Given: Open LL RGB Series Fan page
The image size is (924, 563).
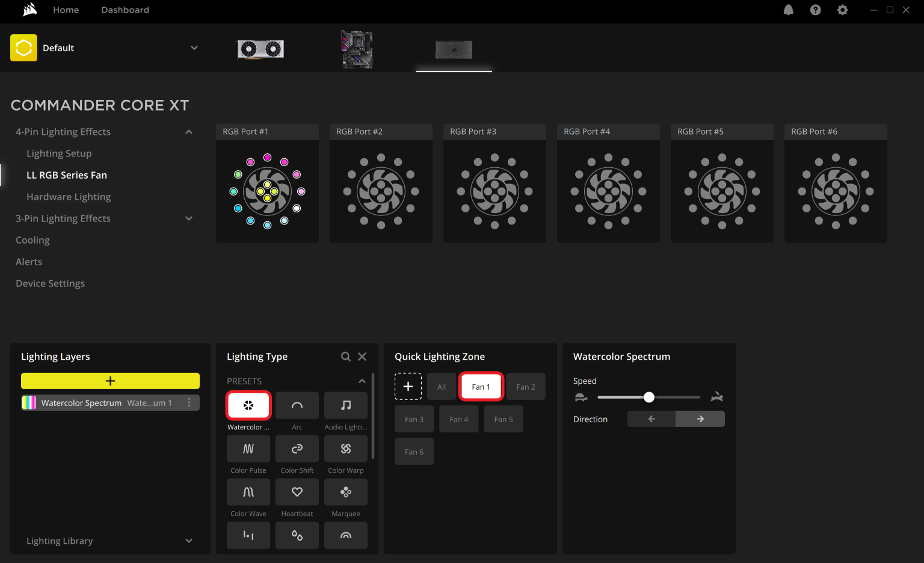Looking at the screenshot, I should (x=67, y=175).
